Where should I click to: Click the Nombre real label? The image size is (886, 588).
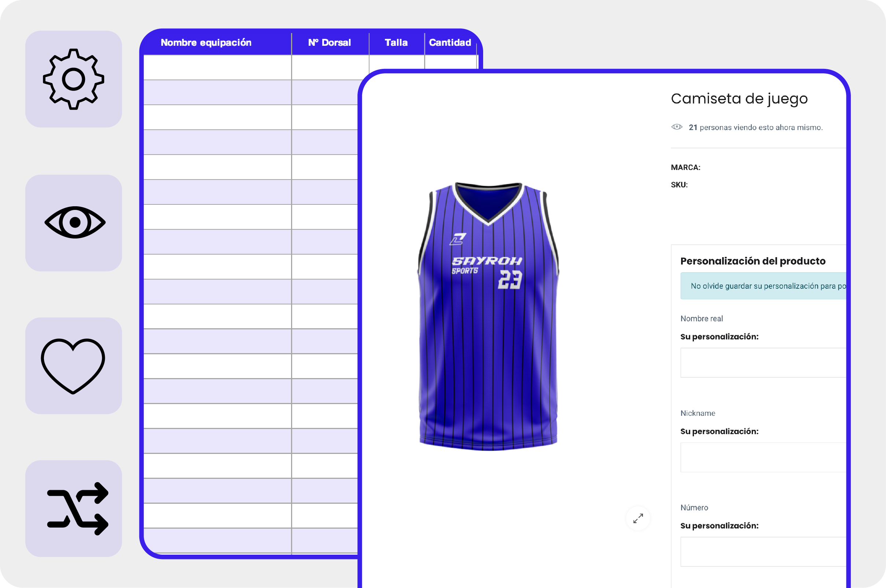[702, 318]
